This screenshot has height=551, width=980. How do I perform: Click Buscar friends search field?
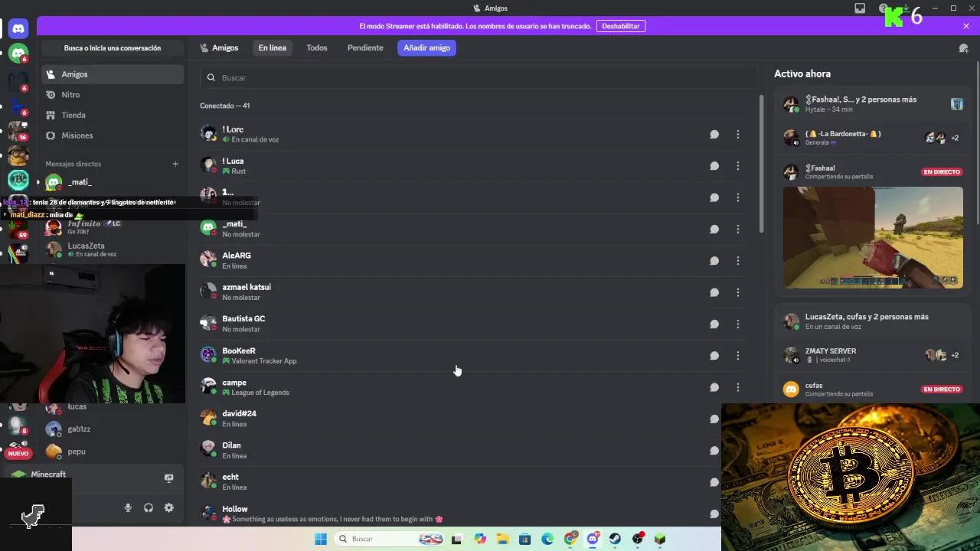(x=479, y=78)
